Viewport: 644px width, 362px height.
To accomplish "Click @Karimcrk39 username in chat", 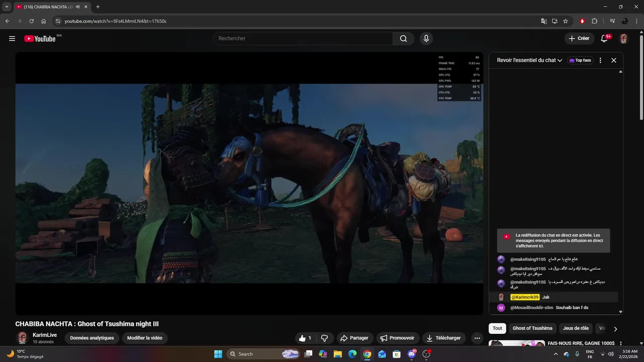I will [x=525, y=297].
